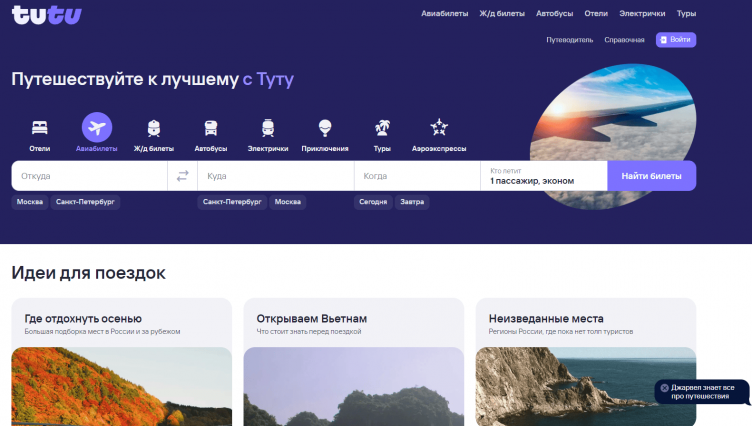
Task: Open the Где отдохнуть осенью card title
Action: click(x=83, y=319)
